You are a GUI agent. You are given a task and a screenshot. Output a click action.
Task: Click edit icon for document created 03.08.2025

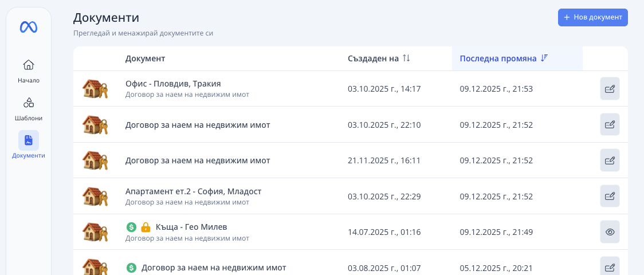pyautogui.click(x=610, y=267)
